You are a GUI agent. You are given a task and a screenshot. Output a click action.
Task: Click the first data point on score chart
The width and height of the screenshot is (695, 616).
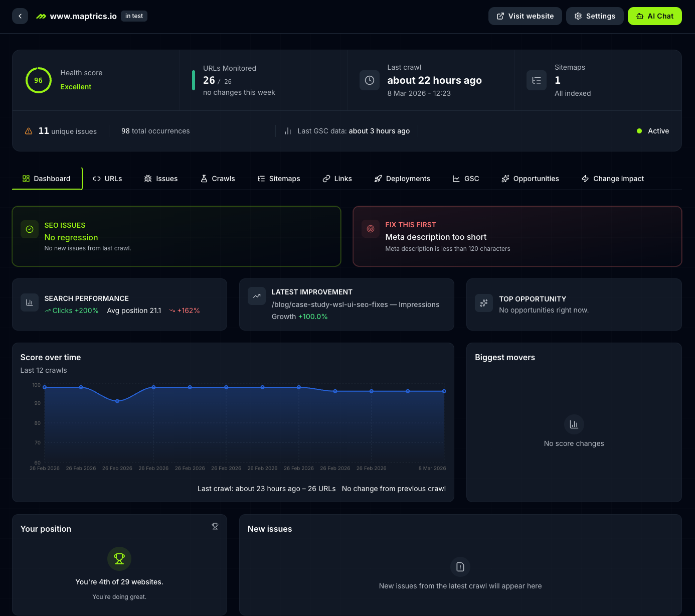point(45,387)
